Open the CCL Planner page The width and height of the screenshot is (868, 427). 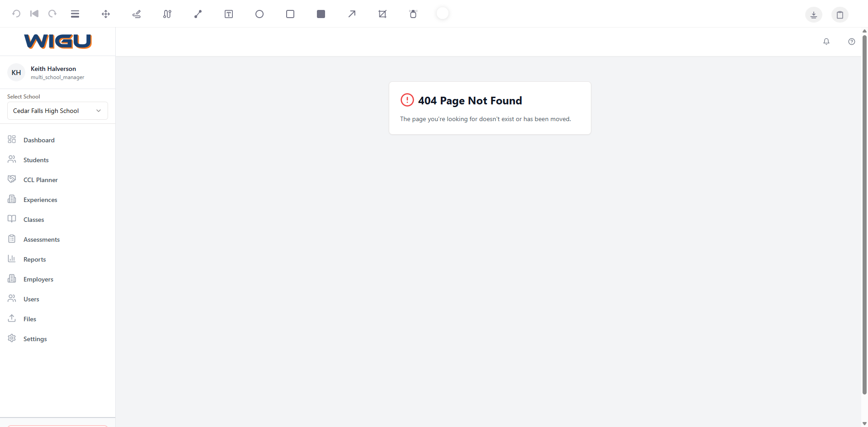click(x=40, y=180)
